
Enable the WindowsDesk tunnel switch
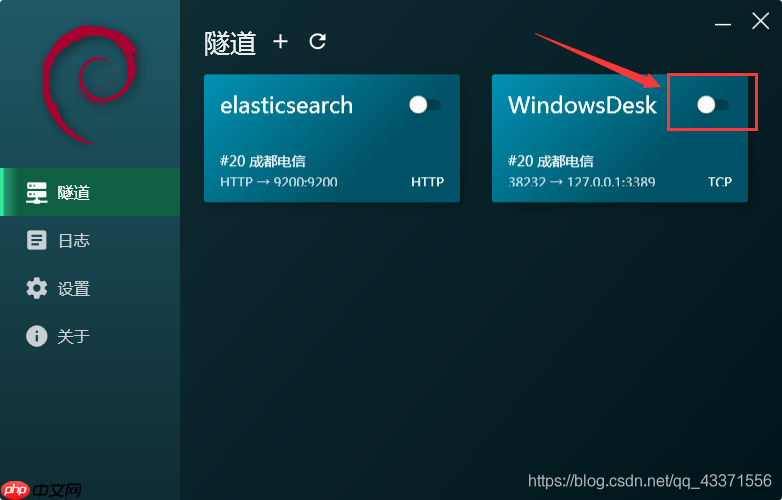click(713, 105)
